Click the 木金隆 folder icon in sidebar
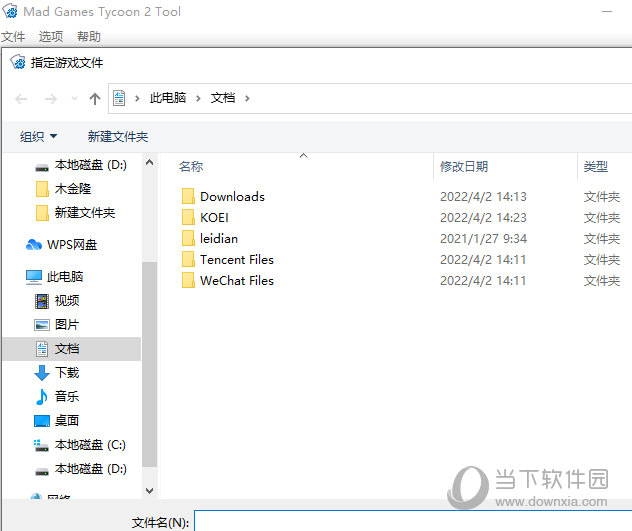 (x=42, y=189)
